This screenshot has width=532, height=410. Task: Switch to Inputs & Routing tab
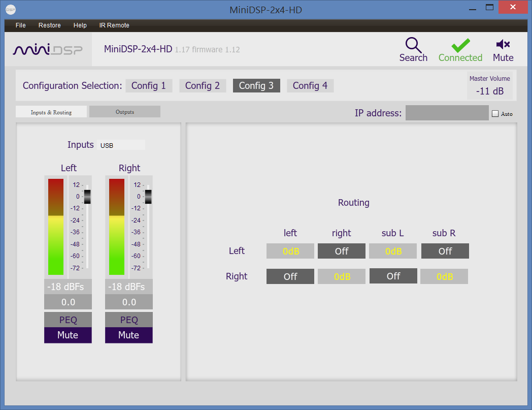coord(51,112)
